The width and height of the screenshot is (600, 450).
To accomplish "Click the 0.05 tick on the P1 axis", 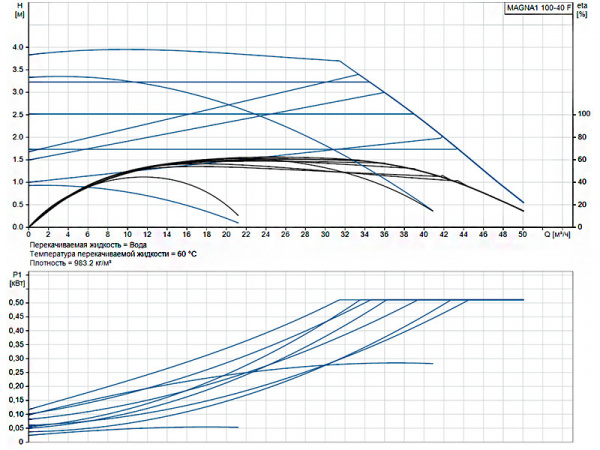I will pyautogui.click(x=15, y=427).
